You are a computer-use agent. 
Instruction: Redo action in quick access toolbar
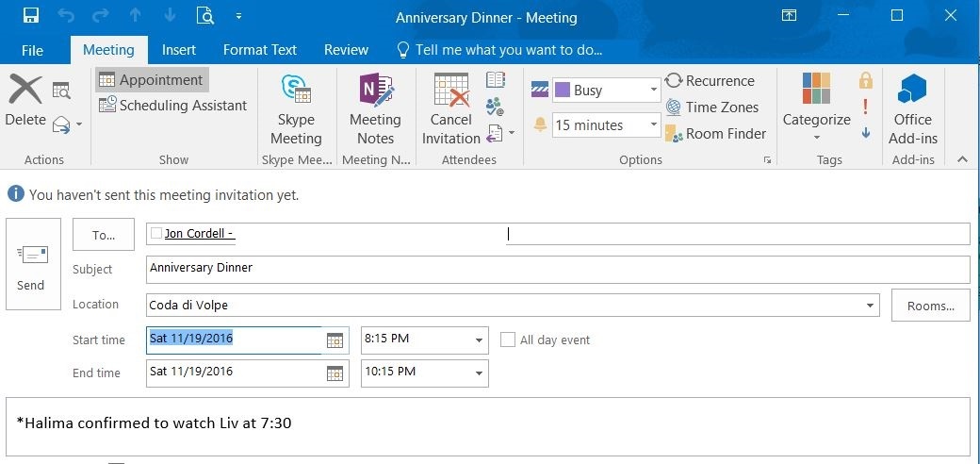pos(101,16)
